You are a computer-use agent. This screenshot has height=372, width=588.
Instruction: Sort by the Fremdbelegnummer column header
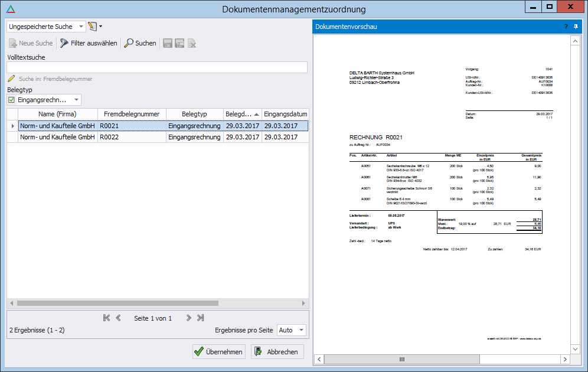tap(132, 113)
